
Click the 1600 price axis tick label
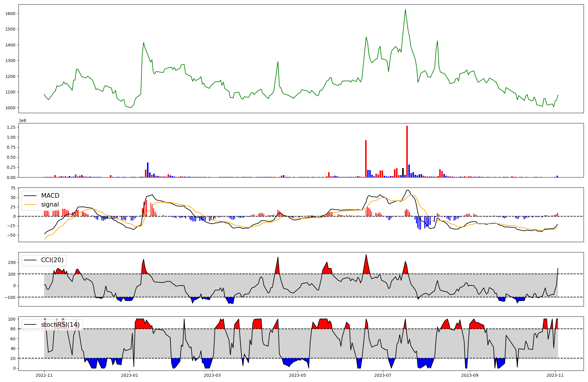pyautogui.click(x=11, y=14)
